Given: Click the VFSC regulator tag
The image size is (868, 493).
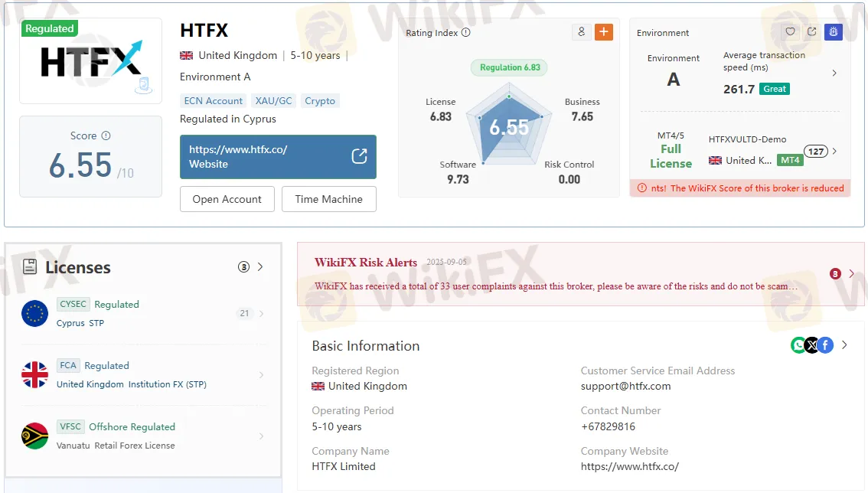Looking at the screenshot, I should point(70,426).
